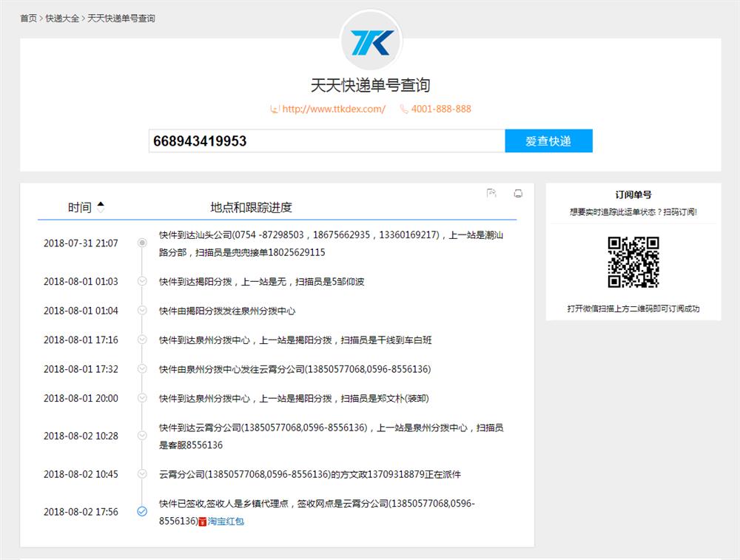Image resolution: width=740 pixels, height=560 pixels.
Task: Click the 快件到达揭阳分拨 tracking entry
Action: (x=261, y=282)
